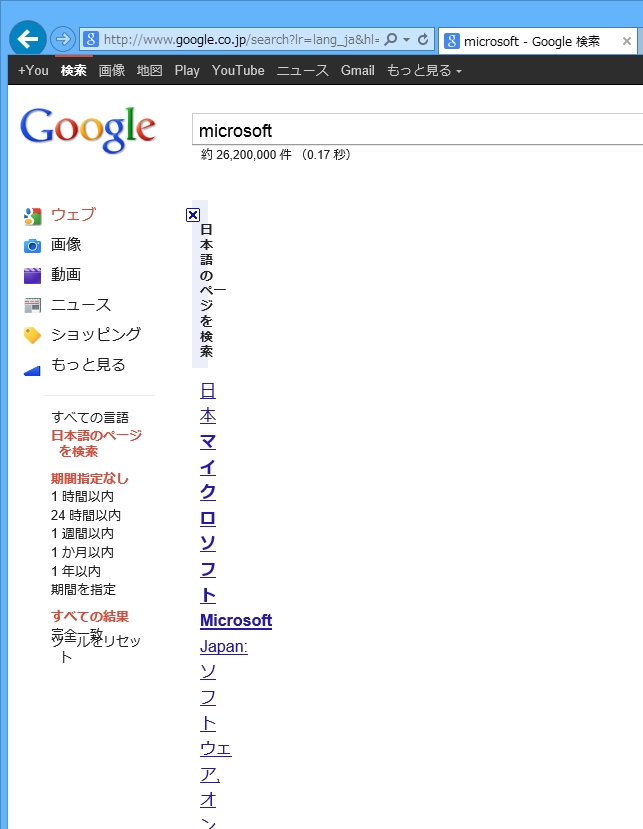Open 地図 in the Google top bar
Viewport: 643px width, 829px height.
coord(150,70)
